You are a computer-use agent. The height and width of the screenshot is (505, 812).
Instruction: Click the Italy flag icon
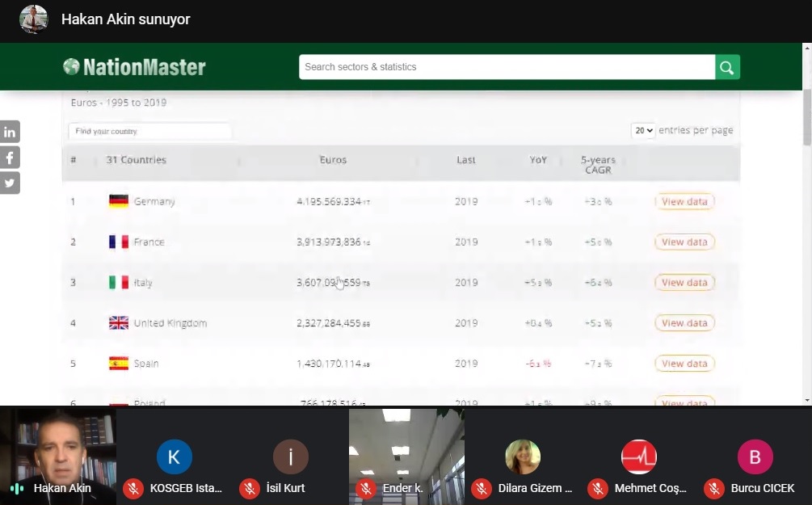click(x=119, y=282)
